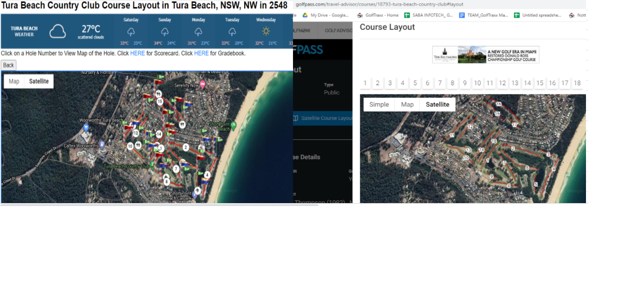Click Sunday's rain forecast icon
Viewport: 644px width, 295px height.
point(164,31)
